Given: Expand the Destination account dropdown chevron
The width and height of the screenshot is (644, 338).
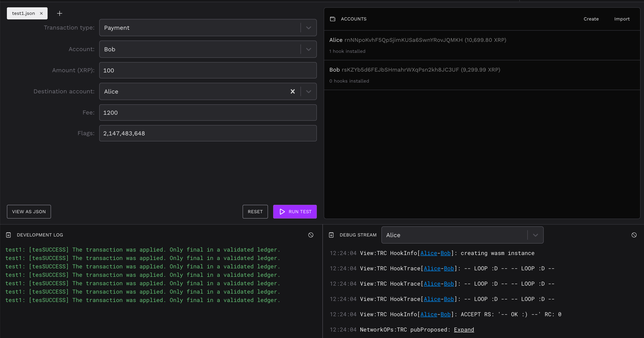Looking at the screenshot, I should (308, 91).
